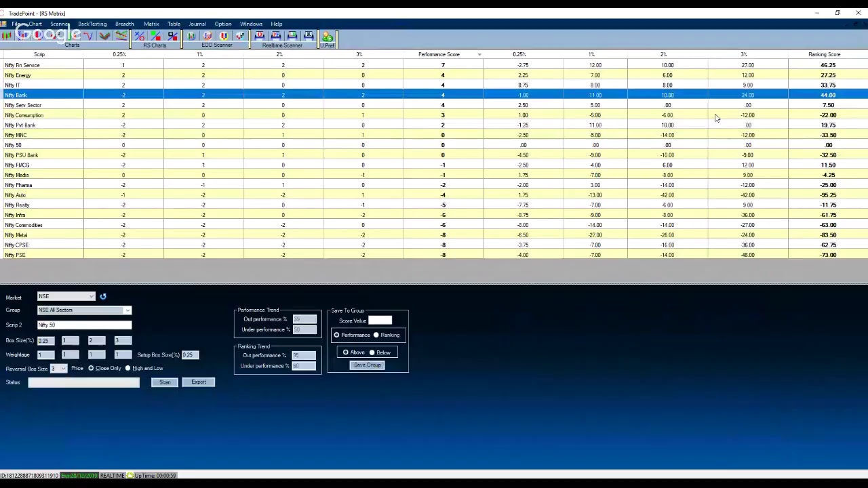This screenshot has width=868, height=488.
Task: Click the Status text field
Action: point(83,382)
